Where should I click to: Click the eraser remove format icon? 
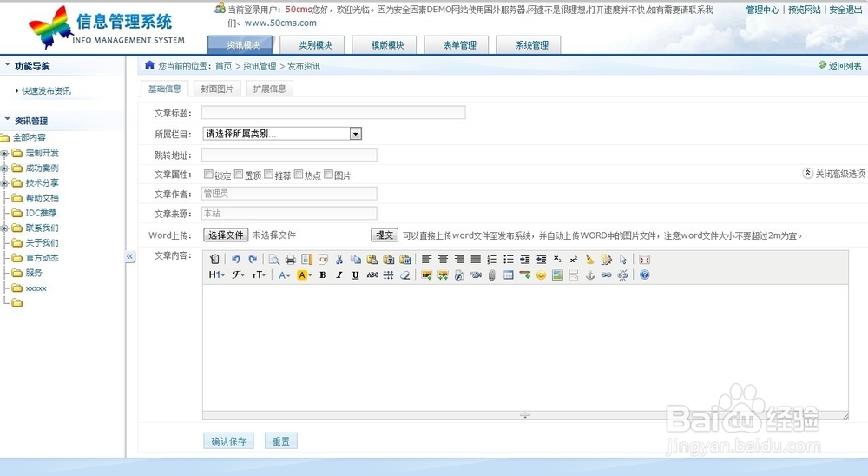pos(405,274)
